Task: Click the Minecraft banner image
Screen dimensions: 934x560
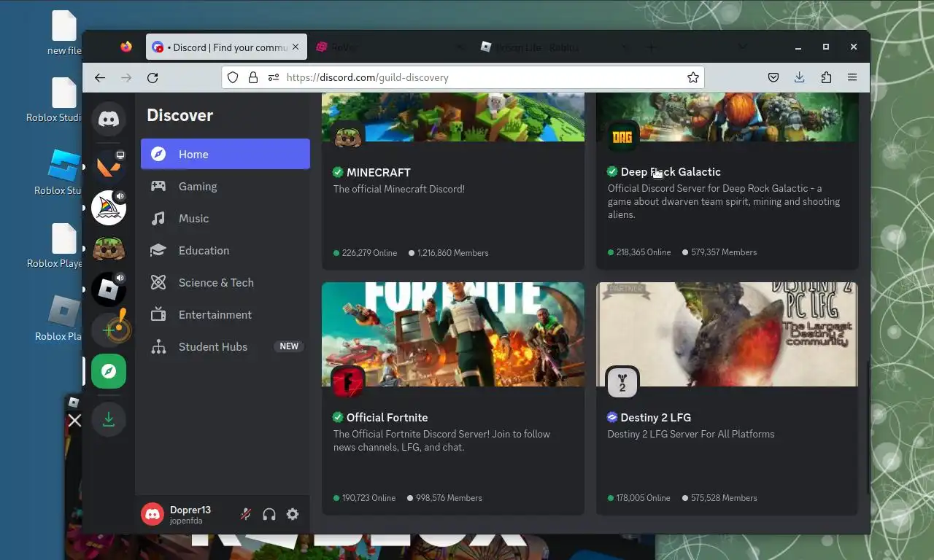Action: click(x=453, y=117)
